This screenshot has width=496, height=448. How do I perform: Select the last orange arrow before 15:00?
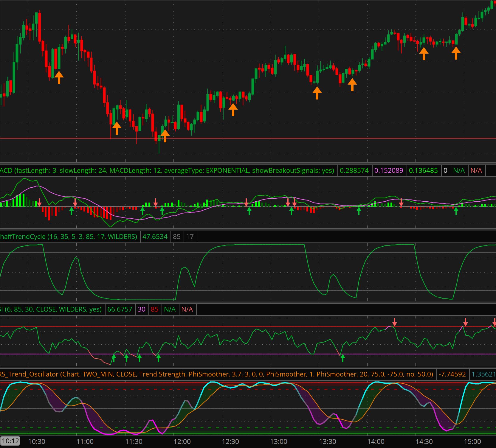(456, 53)
